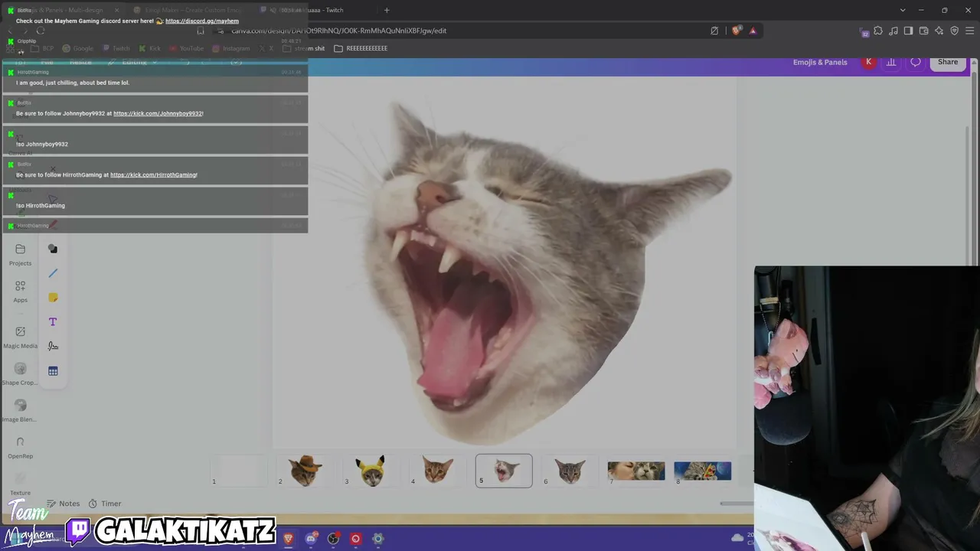The image size is (980, 551).
Task: Open the Canva analytics bar-chart icon
Action: pos(891,62)
